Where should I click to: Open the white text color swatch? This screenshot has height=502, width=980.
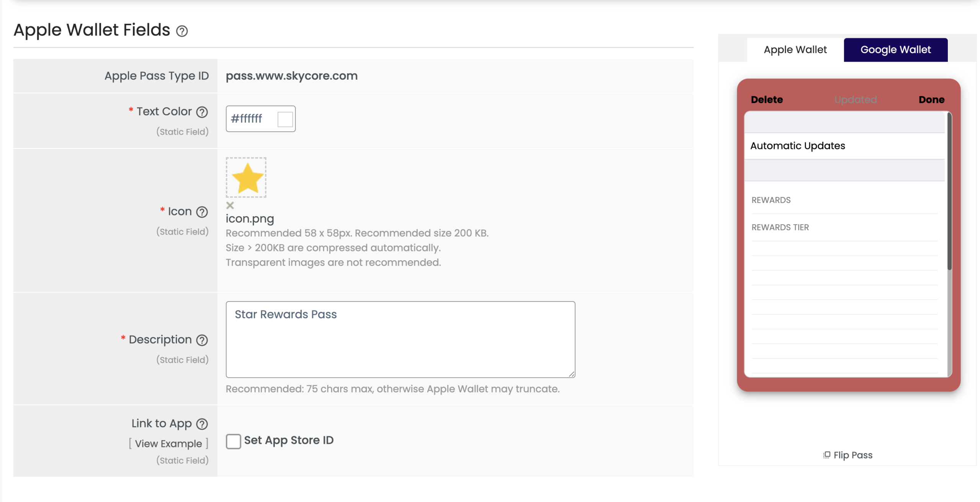point(285,119)
